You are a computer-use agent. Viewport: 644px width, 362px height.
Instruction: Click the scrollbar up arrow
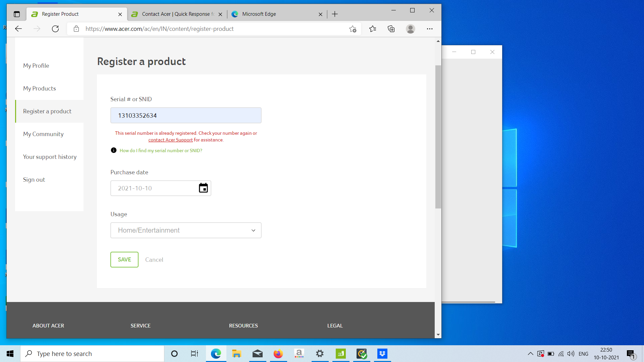click(438, 41)
